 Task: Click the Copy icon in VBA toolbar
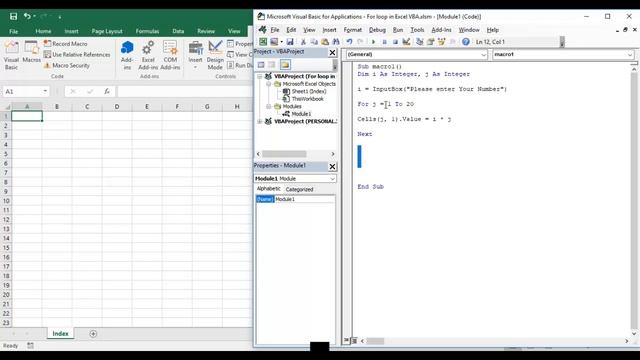pyautogui.click(x=314, y=42)
